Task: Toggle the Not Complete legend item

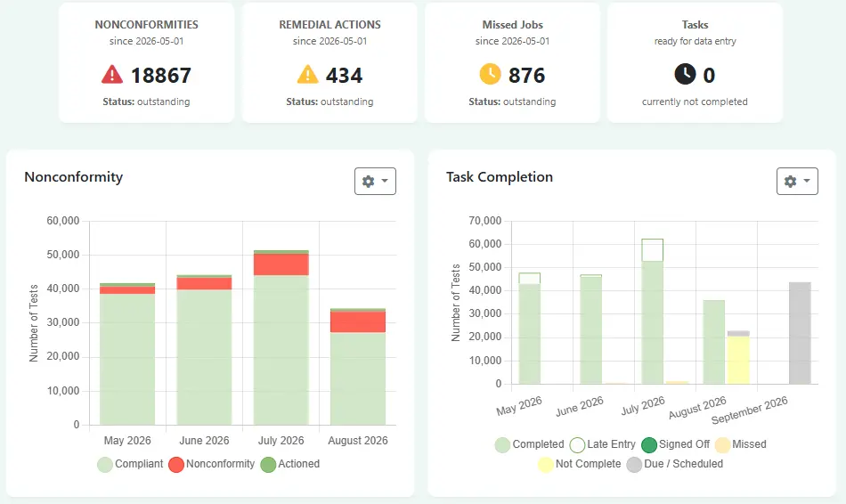Action: click(x=580, y=464)
